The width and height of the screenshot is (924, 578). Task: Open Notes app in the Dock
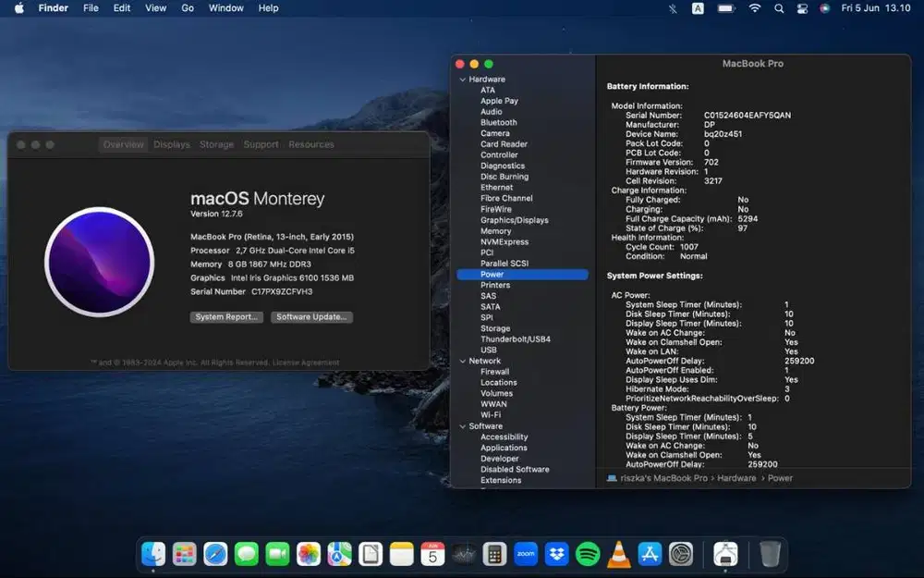pyautogui.click(x=401, y=554)
